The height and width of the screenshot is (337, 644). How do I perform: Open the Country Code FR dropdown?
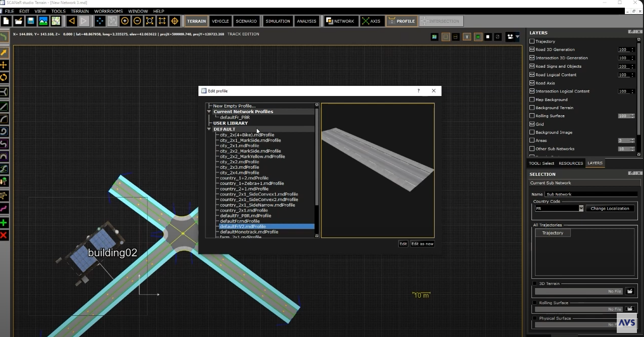point(581,208)
